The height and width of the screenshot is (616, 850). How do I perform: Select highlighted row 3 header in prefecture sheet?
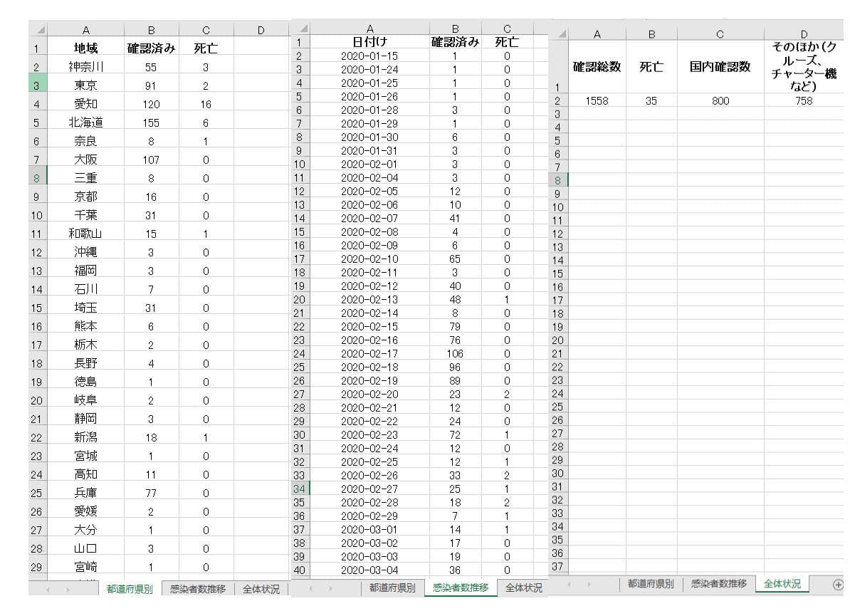tap(38, 85)
